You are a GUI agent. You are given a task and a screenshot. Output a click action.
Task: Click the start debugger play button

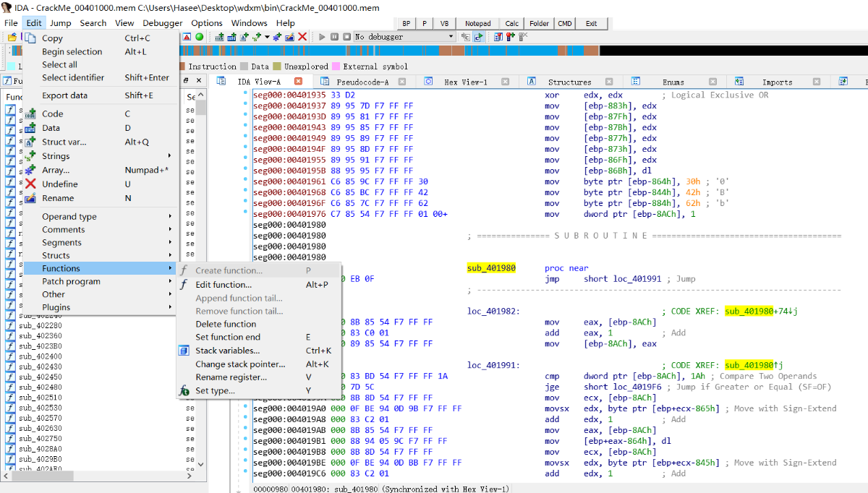tap(322, 37)
